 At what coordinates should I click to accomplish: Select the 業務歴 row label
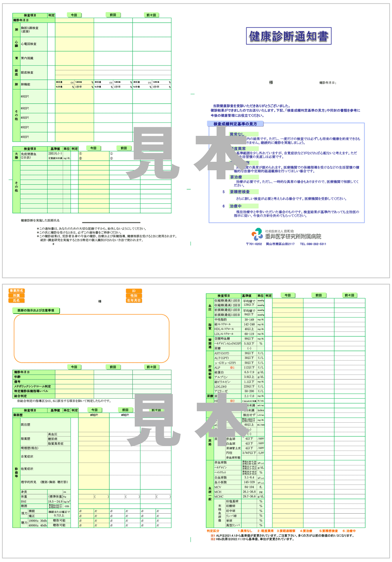(18, 415)
